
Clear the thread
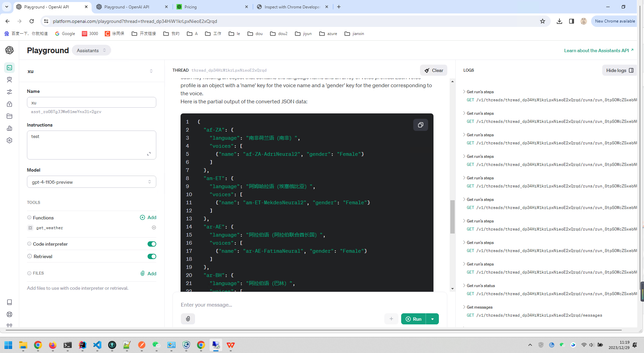(433, 70)
